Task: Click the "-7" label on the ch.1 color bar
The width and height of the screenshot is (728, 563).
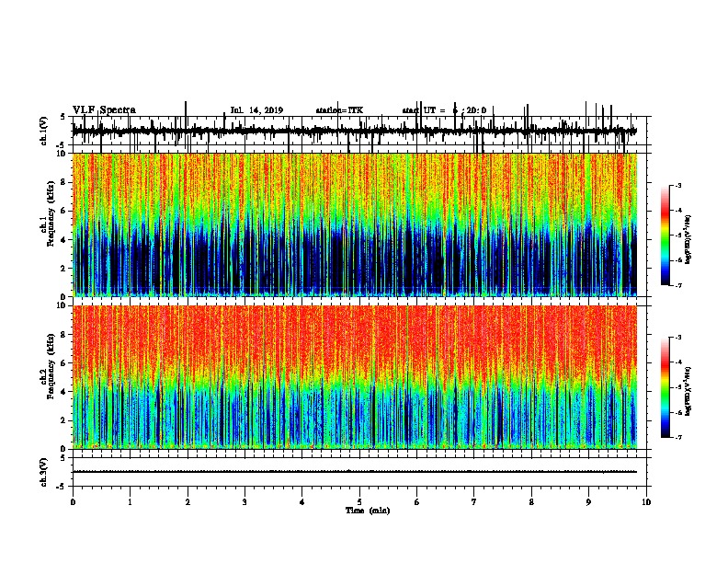Action: click(x=678, y=285)
